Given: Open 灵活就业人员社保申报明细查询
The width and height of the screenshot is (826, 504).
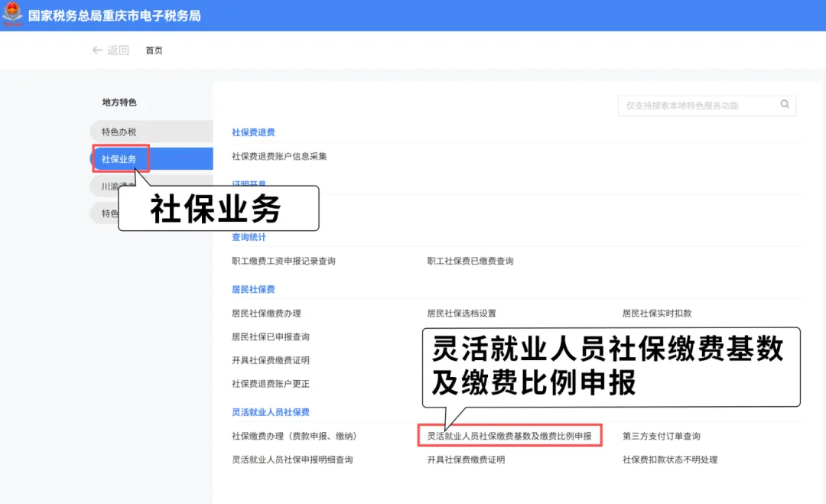Looking at the screenshot, I should 292,460.
